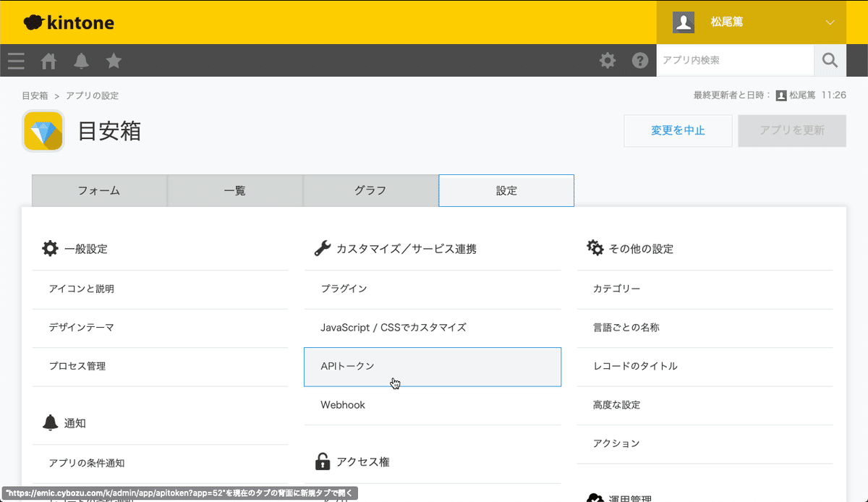Click the 変更を中止 button
868x502 pixels.
coord(678,130)
